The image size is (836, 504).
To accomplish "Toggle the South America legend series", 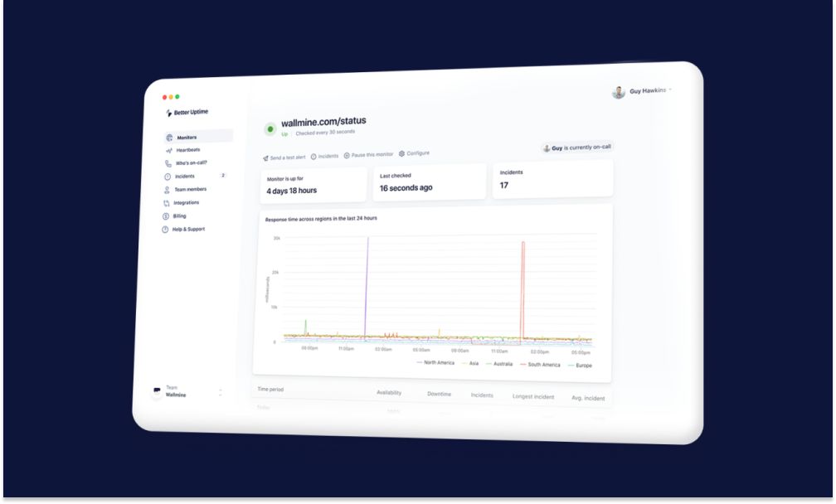I will click(x=540, y=365).
